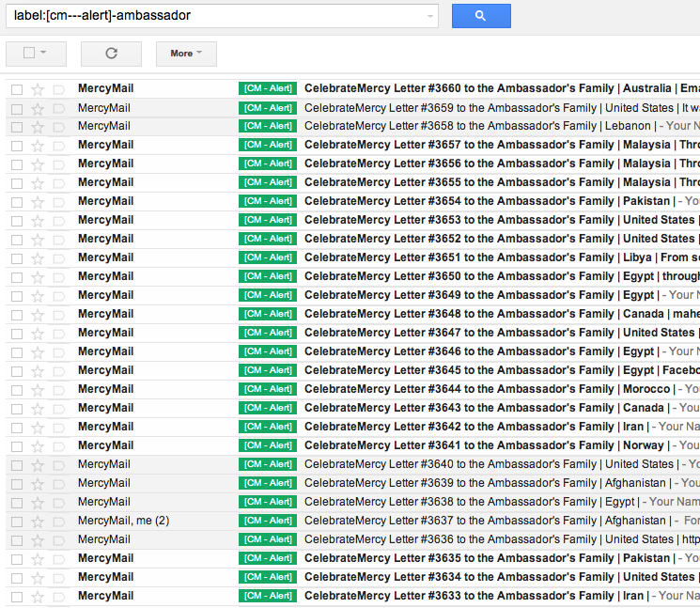Click MercyMail sender on Letter #3633 row
Image resolution: width=700 pixels, height=608 pixels.
point(106,596)
